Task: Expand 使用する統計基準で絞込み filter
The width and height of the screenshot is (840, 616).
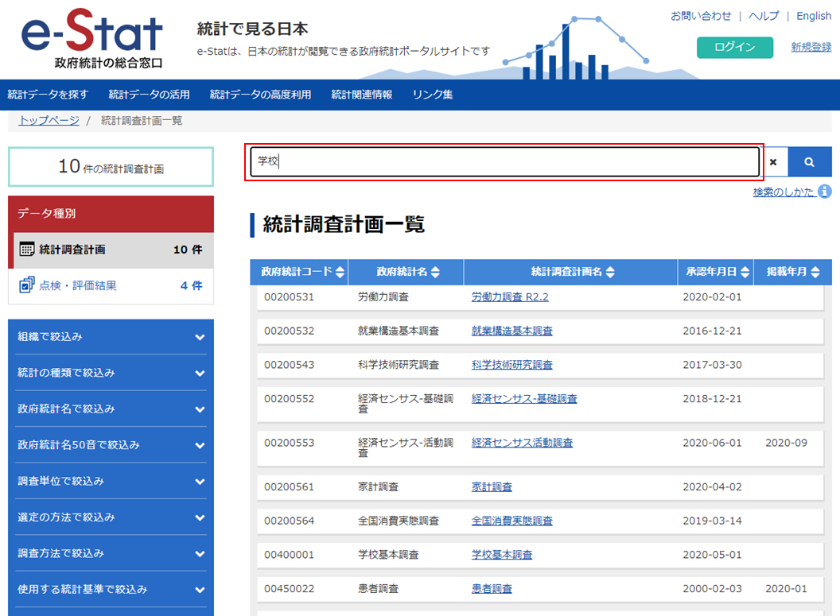Action: pos(111,589)
